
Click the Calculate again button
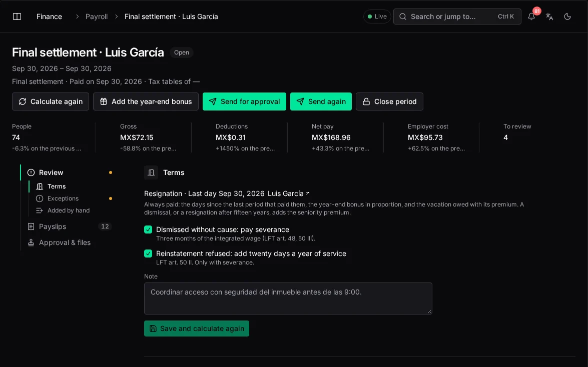50,101
